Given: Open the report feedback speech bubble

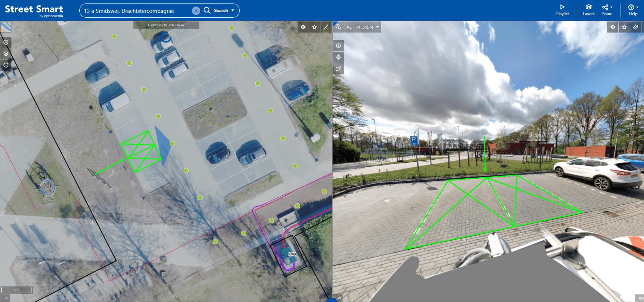Looking at the screenshot, I should (x=338, y=69).
